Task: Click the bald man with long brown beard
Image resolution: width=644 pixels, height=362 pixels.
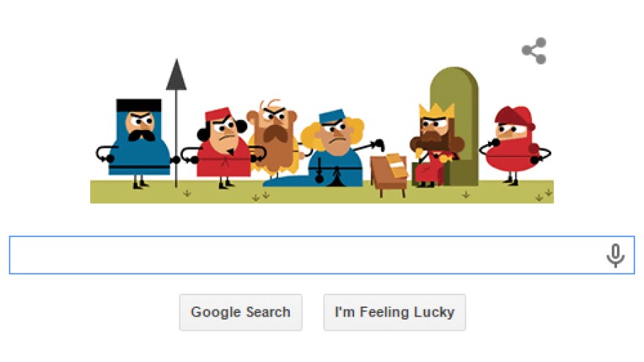Action: coord(274,137)
